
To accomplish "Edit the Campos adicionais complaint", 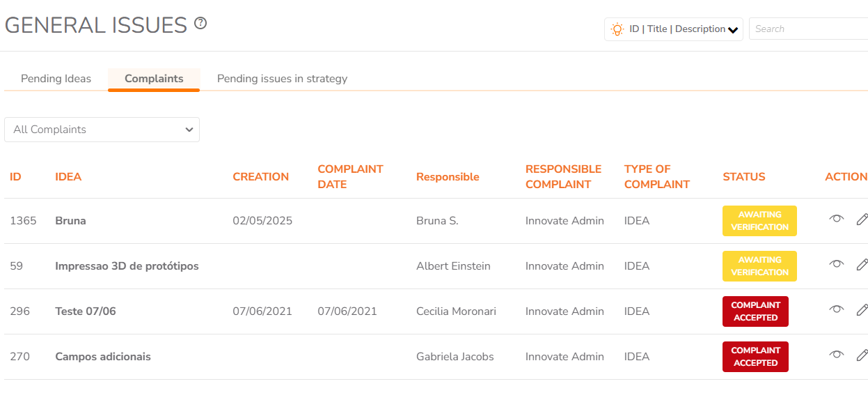I will [862, 355].
